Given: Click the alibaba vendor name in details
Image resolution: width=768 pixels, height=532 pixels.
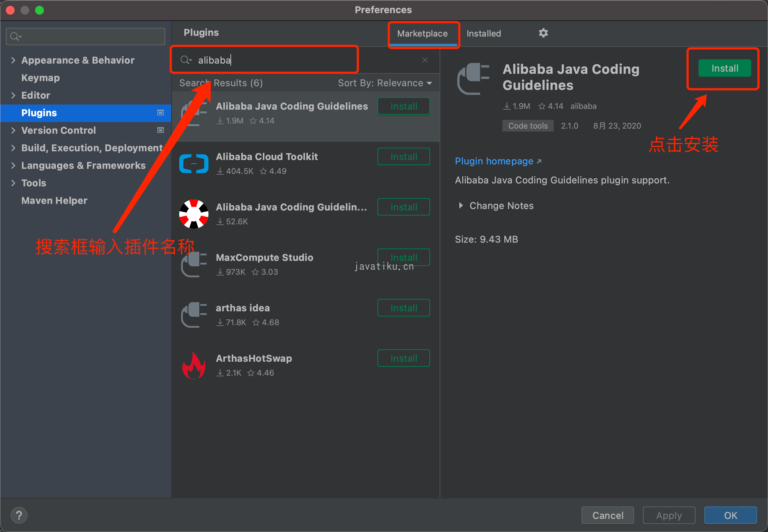Looking at the screenshot, I should 583,106.
